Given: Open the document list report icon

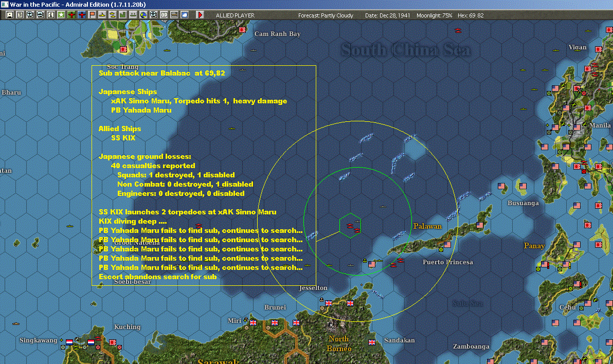Looking at the screenshot, I should click(x=20, y=15).
